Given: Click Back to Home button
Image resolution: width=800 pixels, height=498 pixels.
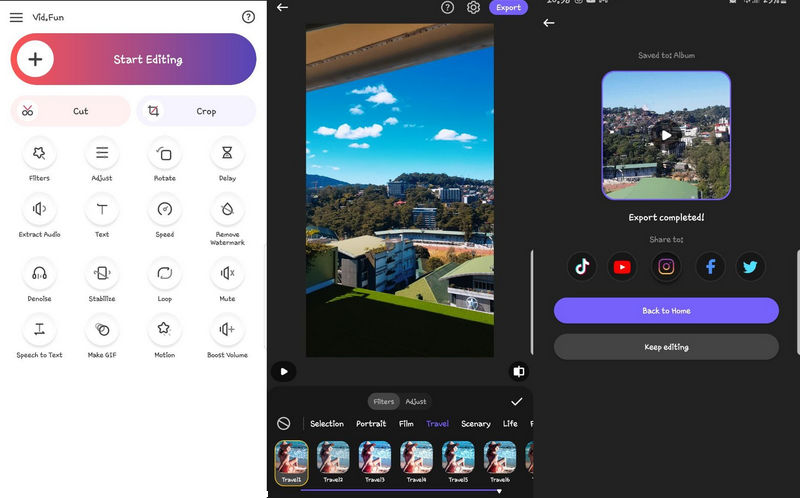Looking at the screenshot, I should (x=666, y=310).
